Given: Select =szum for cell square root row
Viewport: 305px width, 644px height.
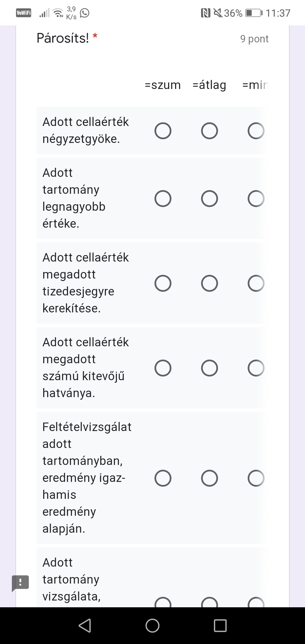Looking at the screenshot, I should point(163,131).
